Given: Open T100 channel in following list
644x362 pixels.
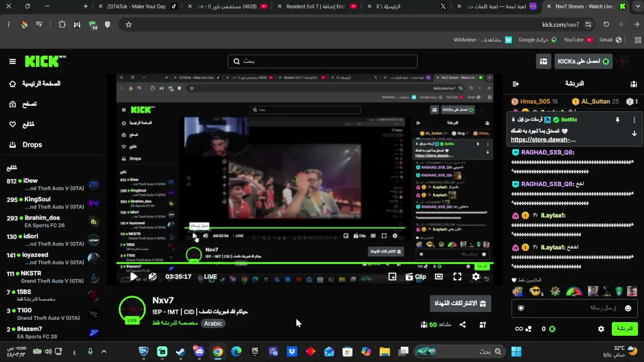Looking at the screenshot, I should pyautogui.click(x=53, y=314).
